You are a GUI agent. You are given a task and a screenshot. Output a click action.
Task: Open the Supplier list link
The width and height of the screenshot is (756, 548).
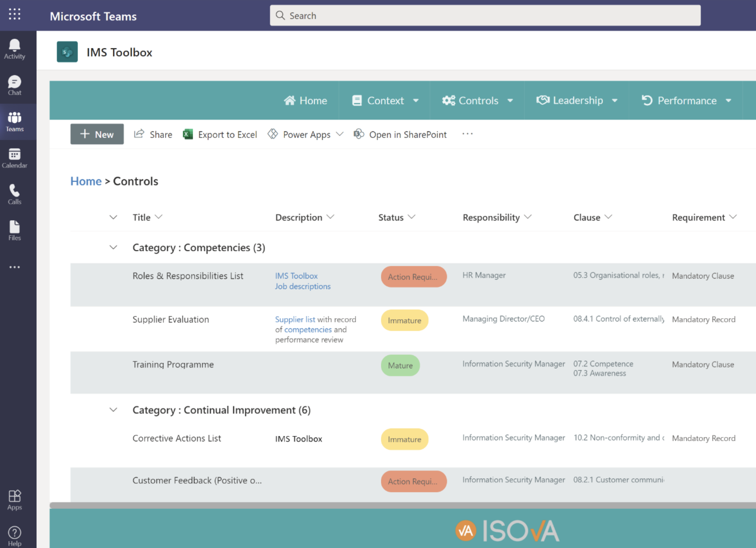[295, 319]
